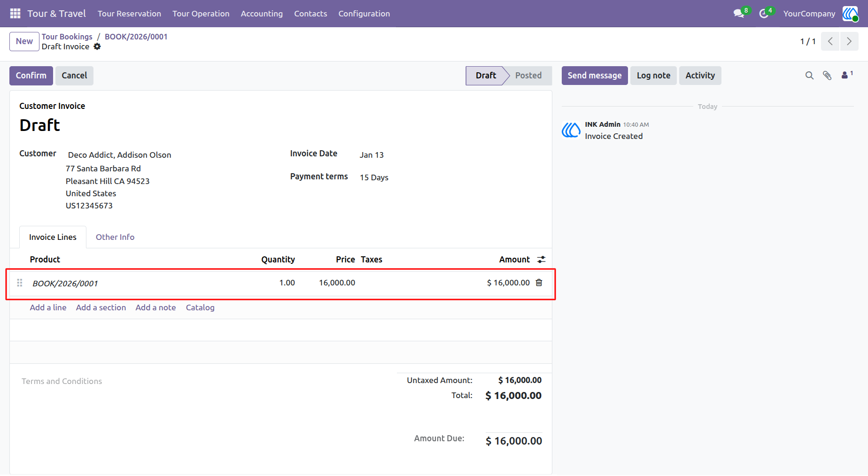This screenshot has height=476, width=868.
Task: Click the Payment terms 15 Days field
Action: pyautogui.click(x=374, y=177)
